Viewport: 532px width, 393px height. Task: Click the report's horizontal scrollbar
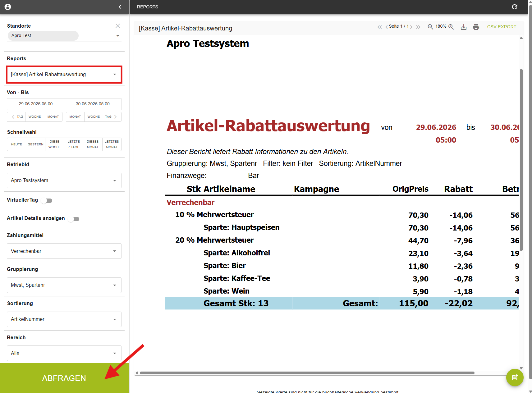click(x=307, y=373)
